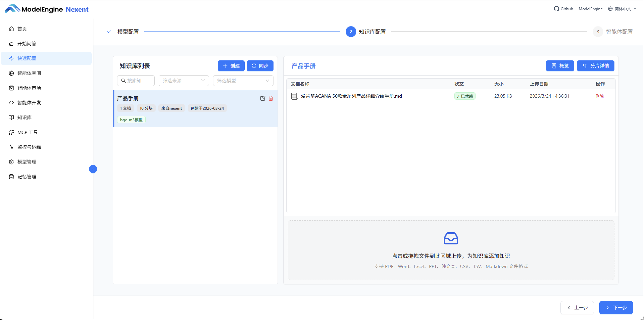This screenshot has width=644, height=320.
Task: Open the 首页 home icon in sidebar
Action: [x=12, y=29]
